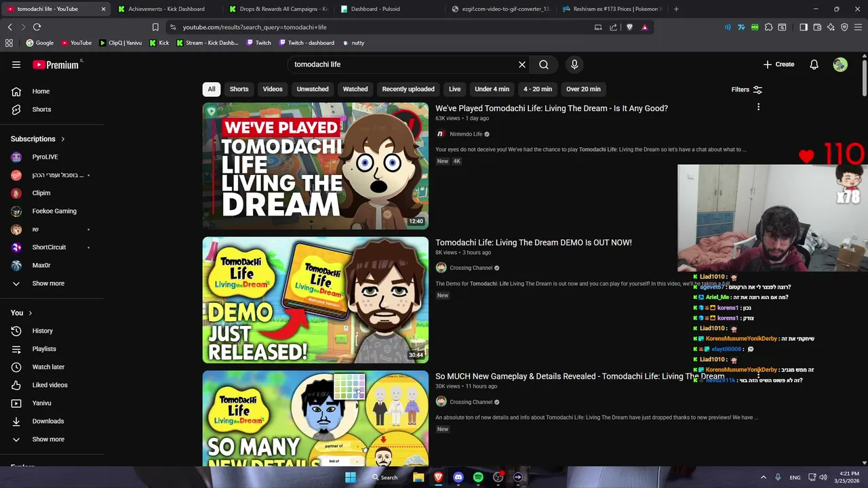Image resolution: width=868 pixels, height=488 pixels.
Task: Toggle the browser sidebar panel
Action: coord(804,27)
